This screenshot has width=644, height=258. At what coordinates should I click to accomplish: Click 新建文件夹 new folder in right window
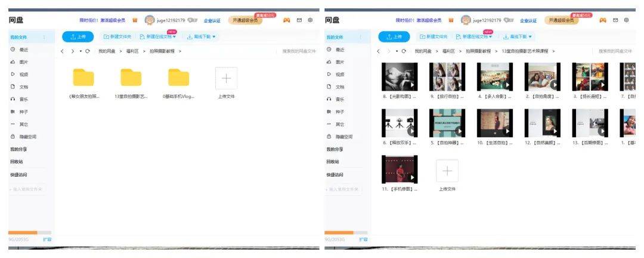(434, 36)
